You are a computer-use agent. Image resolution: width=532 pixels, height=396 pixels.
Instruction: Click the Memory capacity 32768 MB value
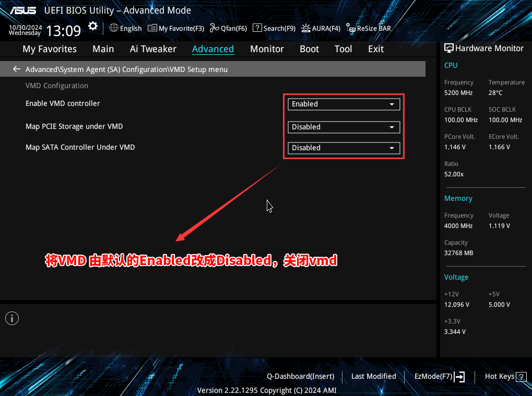pos(459,253)
